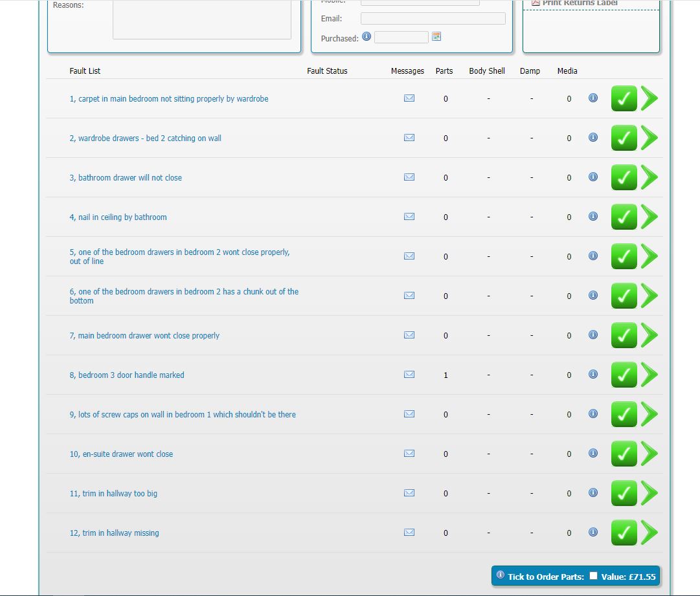Click into the Purchased date field
The height and width of the screenshot is (596, 700).
(401, 37)
